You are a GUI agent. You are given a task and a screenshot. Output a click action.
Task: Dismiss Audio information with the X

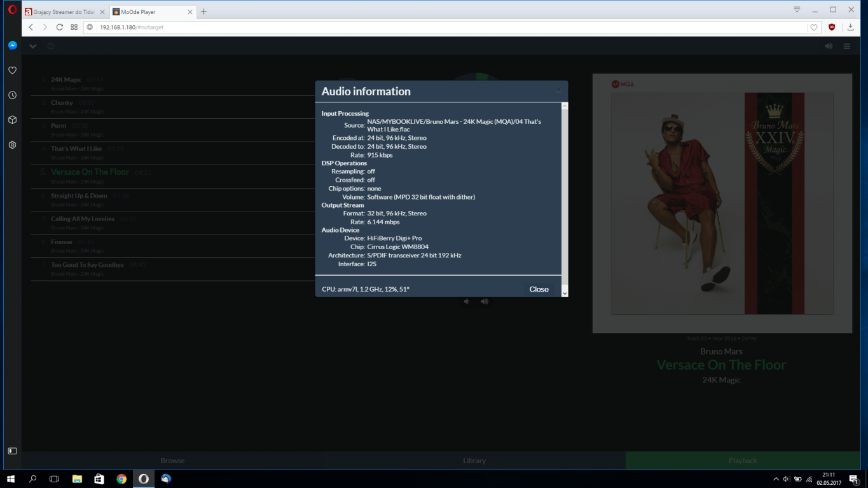(558, 90)
